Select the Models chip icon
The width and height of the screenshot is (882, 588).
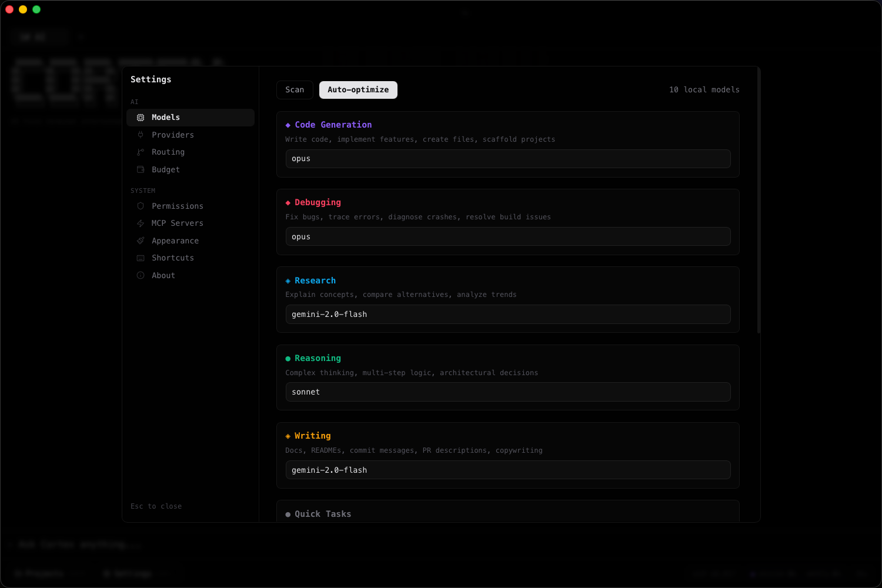[141, 117]
